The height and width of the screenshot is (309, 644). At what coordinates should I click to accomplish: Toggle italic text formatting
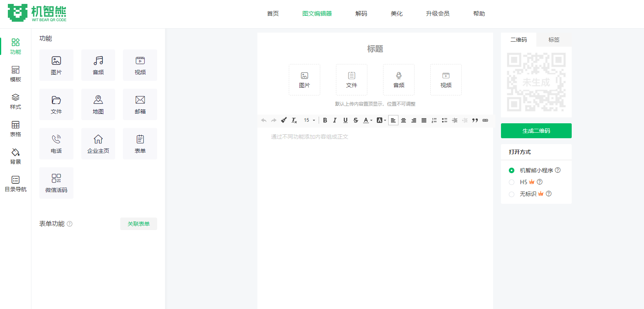coord(335,121)
